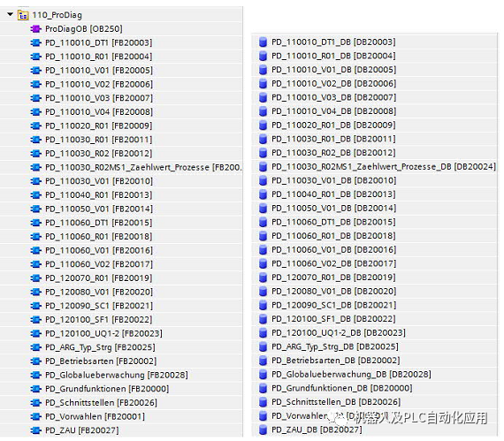Click DB icon beside PD_110020_R01_DB [DB20009]
This screenshot has height=441, width=504.
tap(263, 125)
